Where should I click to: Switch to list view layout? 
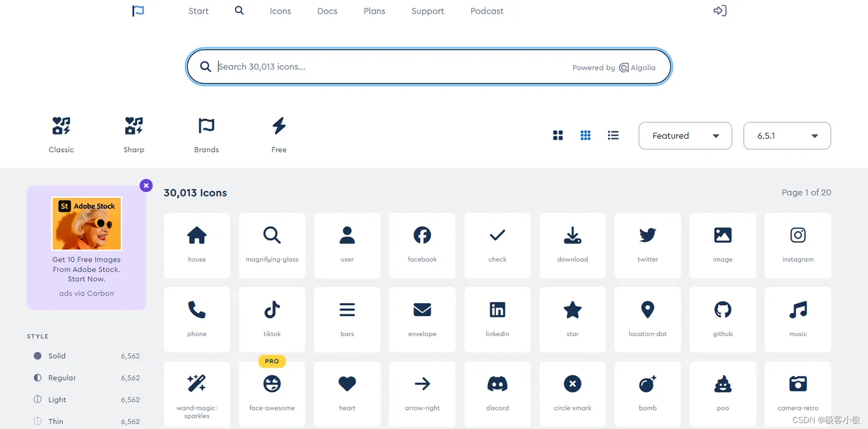613,135
